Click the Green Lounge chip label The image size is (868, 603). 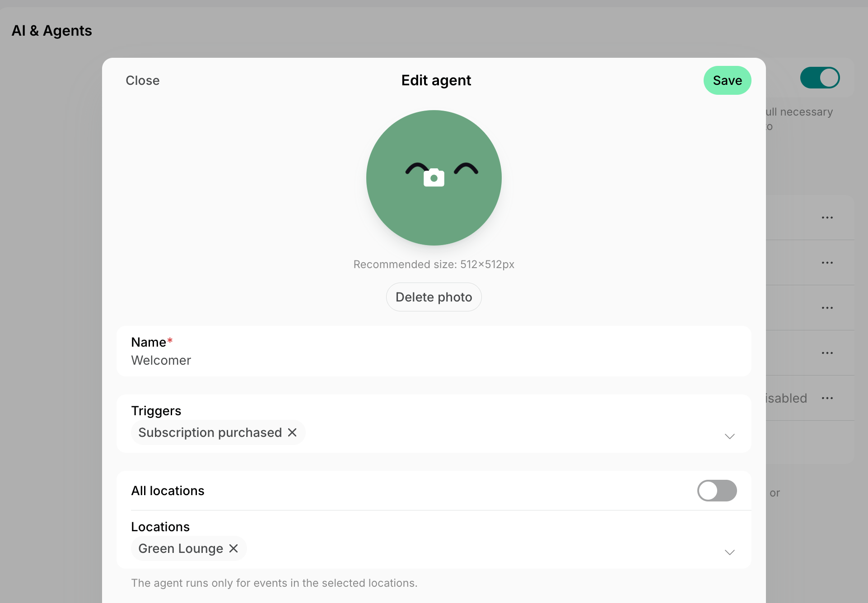pyautogui.click(x=181, y=548)
